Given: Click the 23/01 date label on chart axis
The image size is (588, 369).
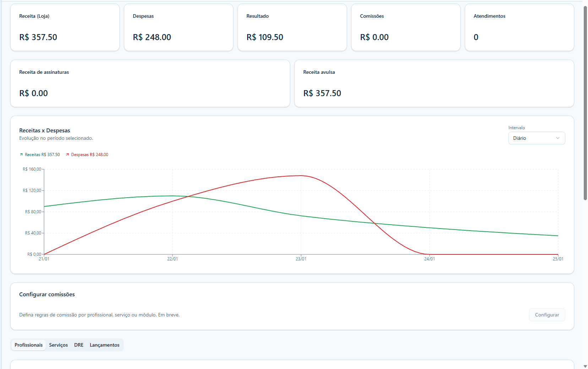Looking at the screenshot, I should point(301,259).
